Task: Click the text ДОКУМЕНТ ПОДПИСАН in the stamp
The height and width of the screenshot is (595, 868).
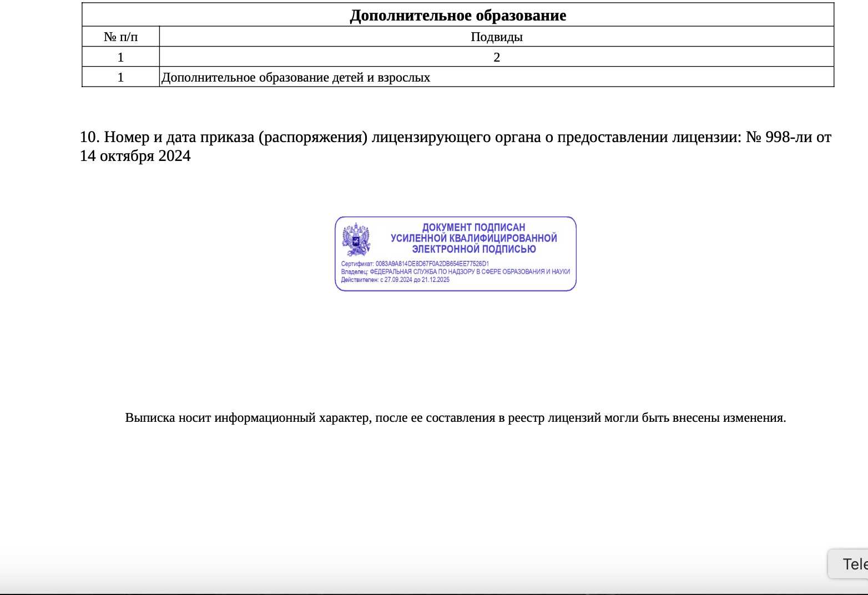Action: point(473,226)
